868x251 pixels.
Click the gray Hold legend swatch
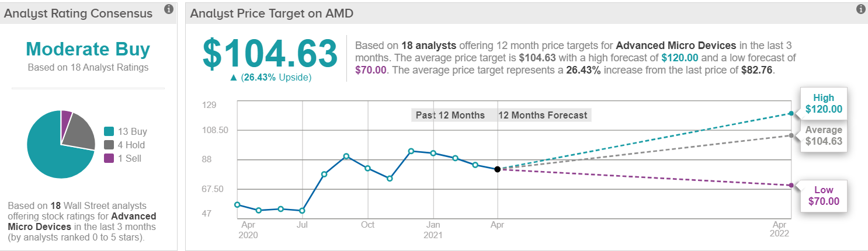[x=108, y=145]
